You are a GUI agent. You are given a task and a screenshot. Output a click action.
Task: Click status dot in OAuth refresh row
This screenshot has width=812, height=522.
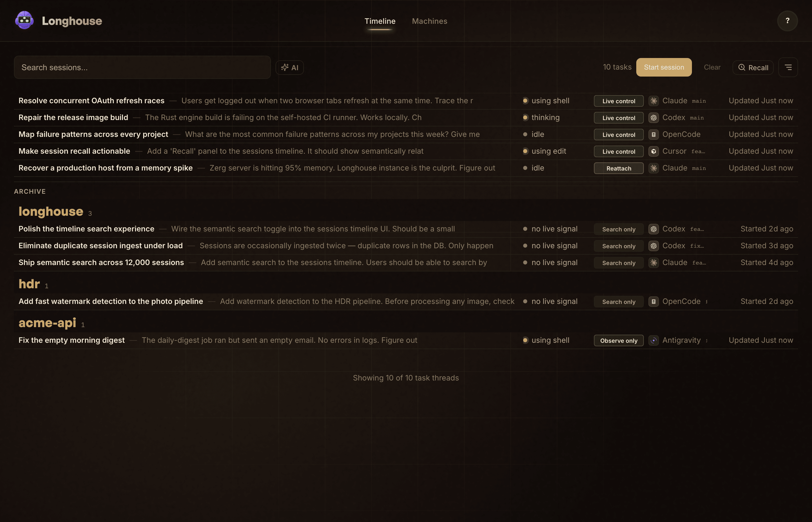tap(525, 101)
